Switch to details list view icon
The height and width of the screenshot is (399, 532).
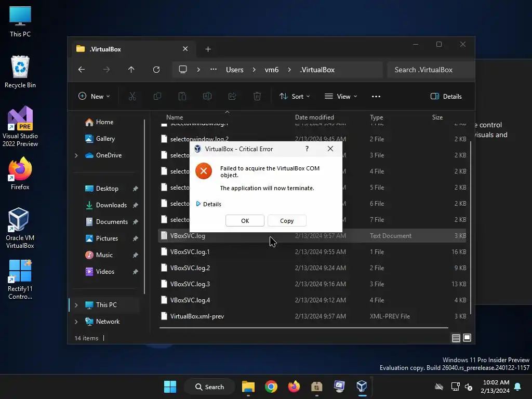456,338
